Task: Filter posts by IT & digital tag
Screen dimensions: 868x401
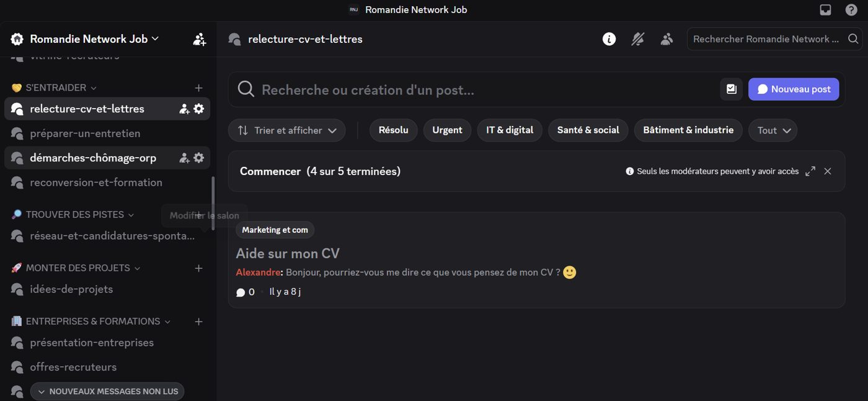Action: pyautogui.click(x=510, y=130)
